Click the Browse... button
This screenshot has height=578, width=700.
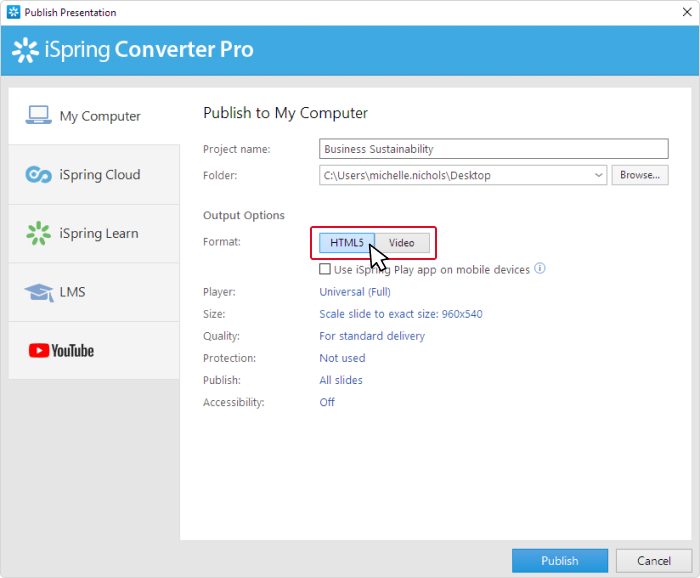640,175
